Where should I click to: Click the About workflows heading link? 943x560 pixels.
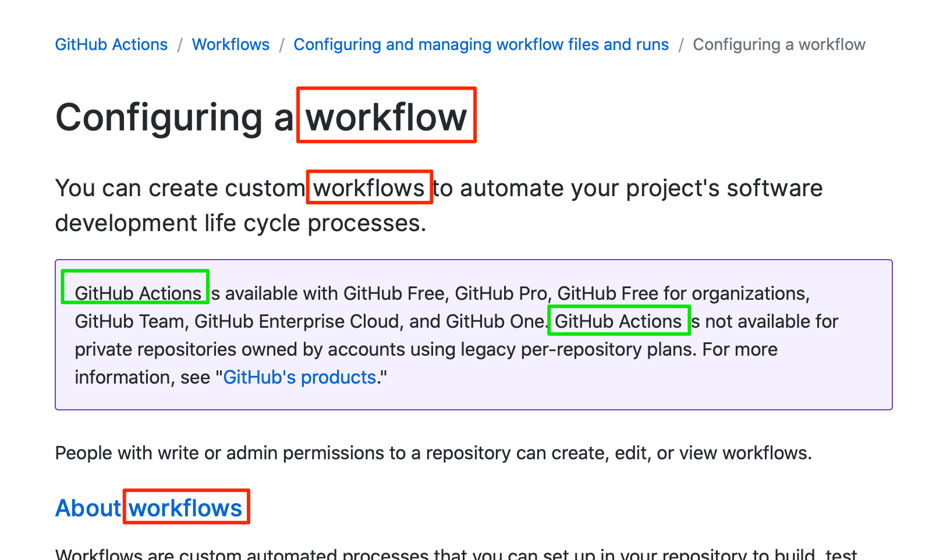click(x=148, y=508)
